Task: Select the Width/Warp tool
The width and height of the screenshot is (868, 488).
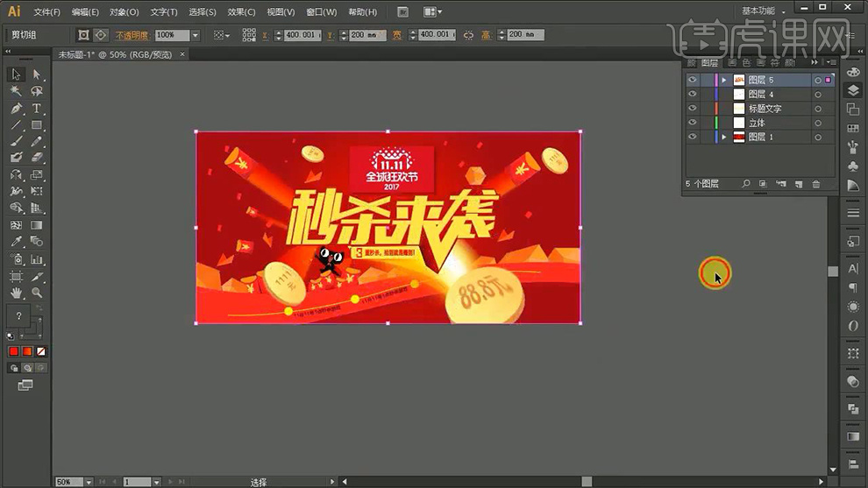Action: [x=16, y=192]
